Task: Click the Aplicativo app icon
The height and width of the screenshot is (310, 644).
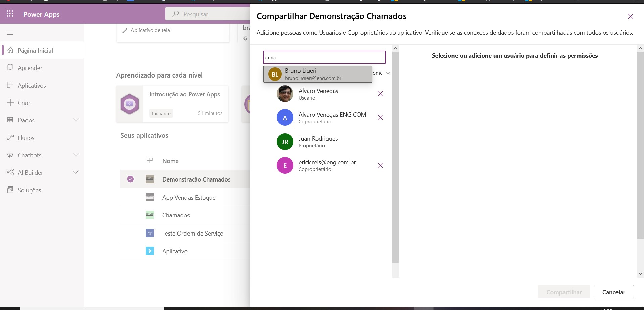Action: point(150,251)
